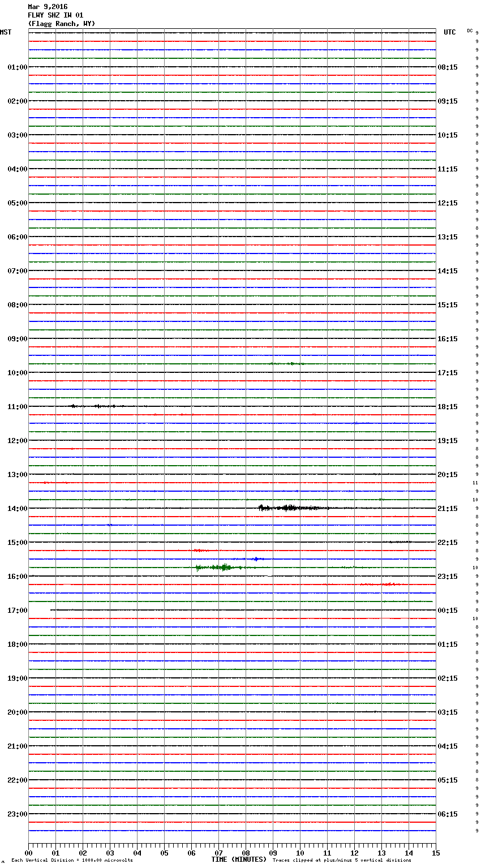481x868 pixels.
Task: Click the 'Each Vertical Division' scale note
Action: click(x=72, y=860)
